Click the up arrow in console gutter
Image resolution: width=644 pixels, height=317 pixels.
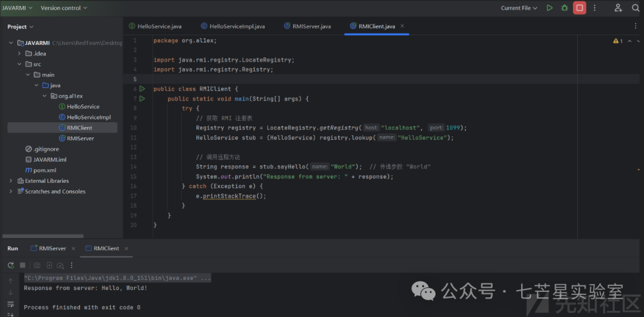click(x=11, y=281)
